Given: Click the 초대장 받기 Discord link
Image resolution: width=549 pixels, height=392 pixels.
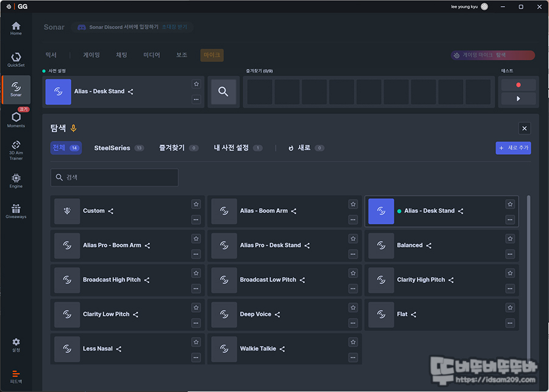Looking at the screenshot, I should pos(174,27).
